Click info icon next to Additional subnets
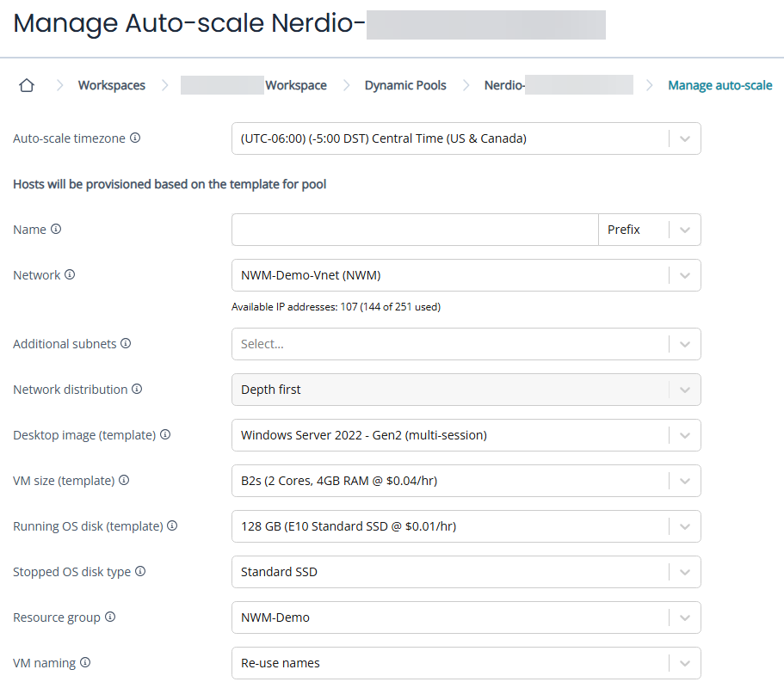The width and height of the screenshot is (784, 688). (x=126, y=343)
